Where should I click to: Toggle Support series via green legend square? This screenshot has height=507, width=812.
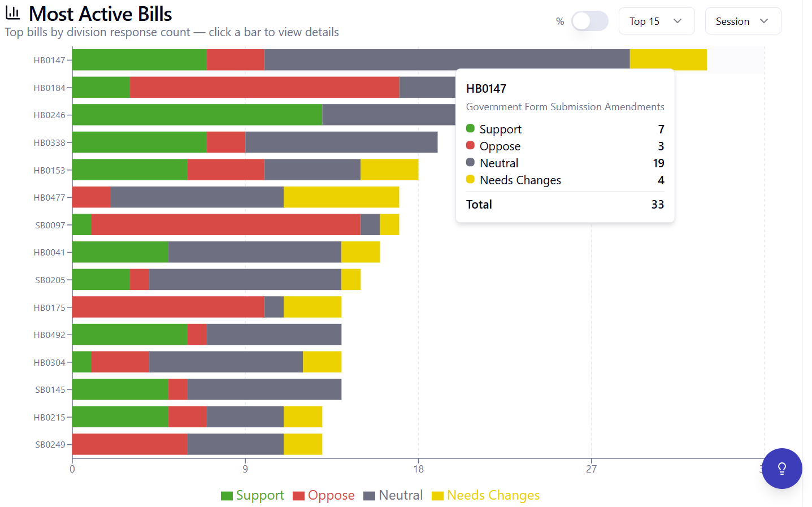pyautogui.click(x=227, y=496)
